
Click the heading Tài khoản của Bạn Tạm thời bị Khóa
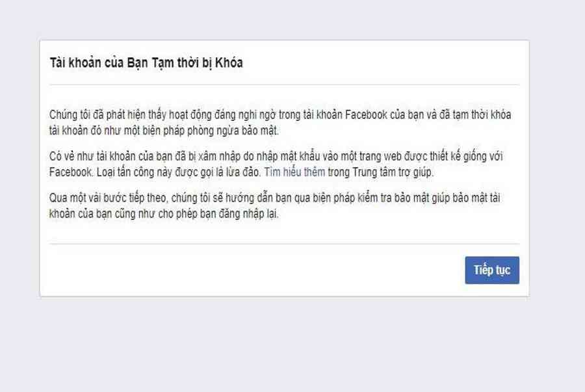[x=146, y=62]
